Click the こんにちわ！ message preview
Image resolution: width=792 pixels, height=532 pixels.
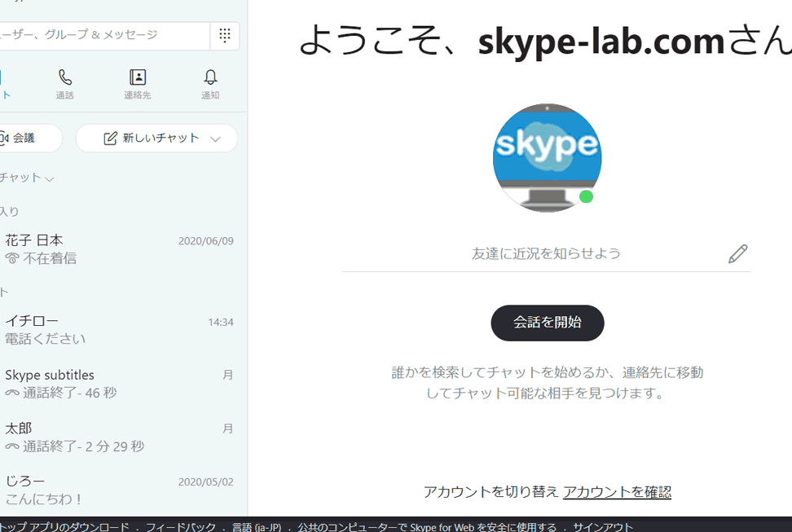tap(44, 499)
